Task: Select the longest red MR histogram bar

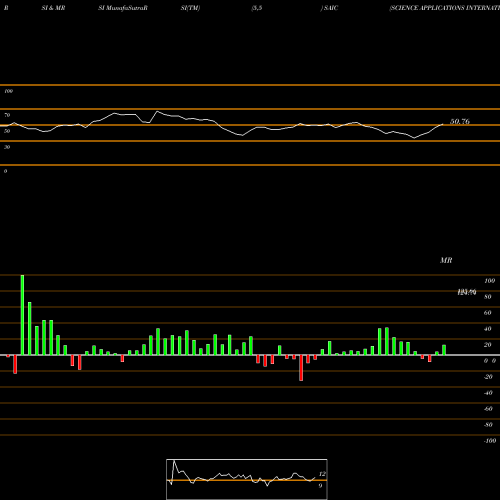Action: [x=301, y=368]
